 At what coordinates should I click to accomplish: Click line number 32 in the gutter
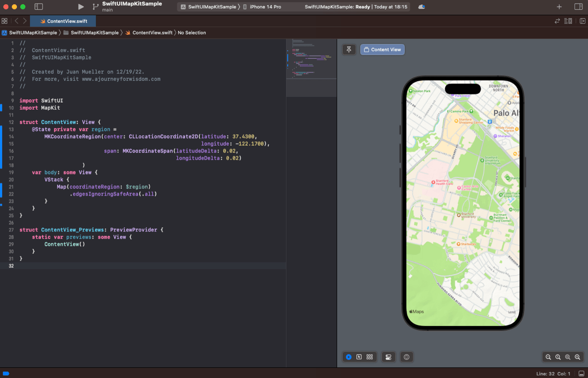pos(11,266)
